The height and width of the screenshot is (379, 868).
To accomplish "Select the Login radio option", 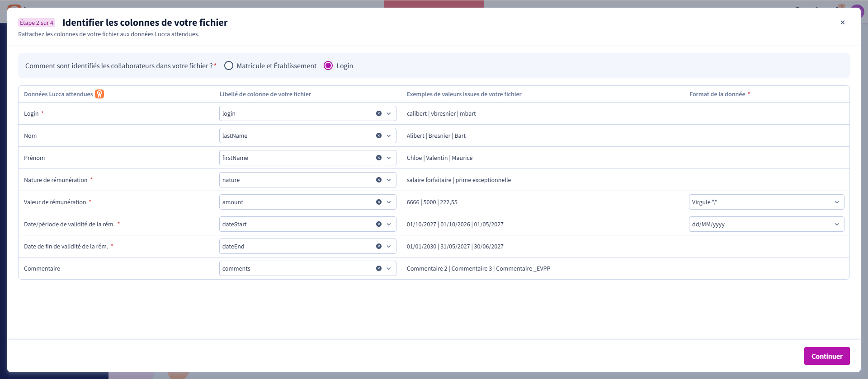I will [x=328, y=66].
